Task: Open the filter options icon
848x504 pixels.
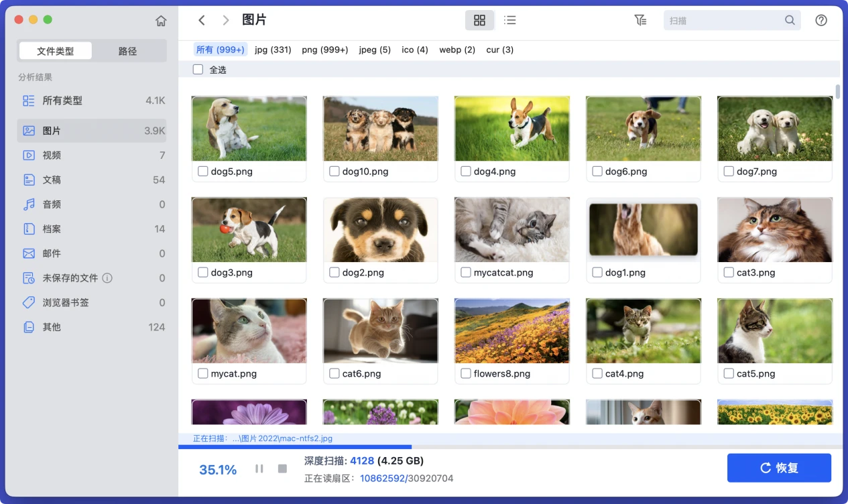Action: pyautogui.click(x=640, y=20)
